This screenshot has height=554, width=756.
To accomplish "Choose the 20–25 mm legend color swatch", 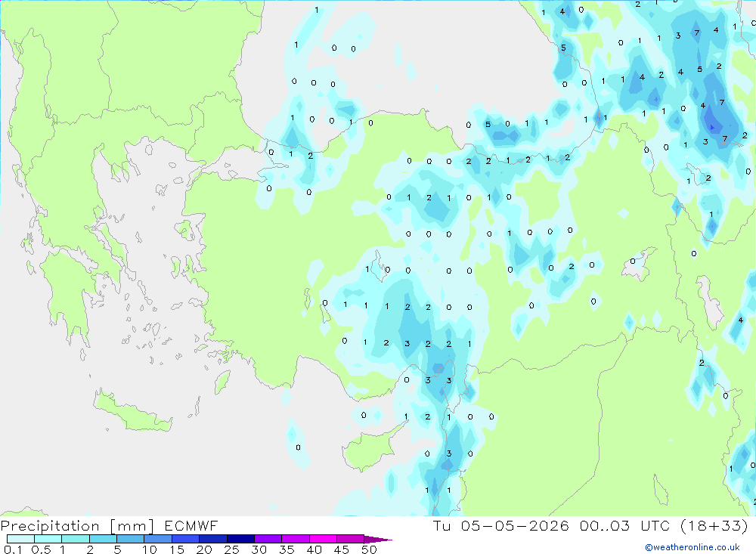I will 213,539.
